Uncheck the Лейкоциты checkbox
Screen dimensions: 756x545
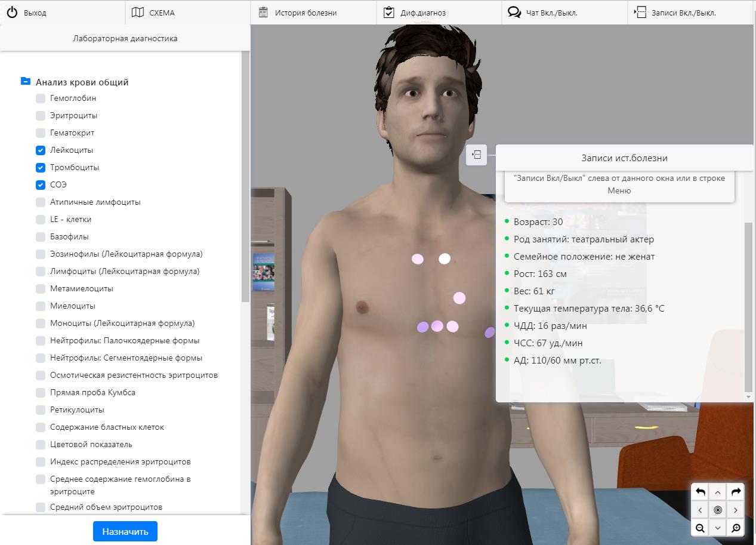(x=41, y=150)
